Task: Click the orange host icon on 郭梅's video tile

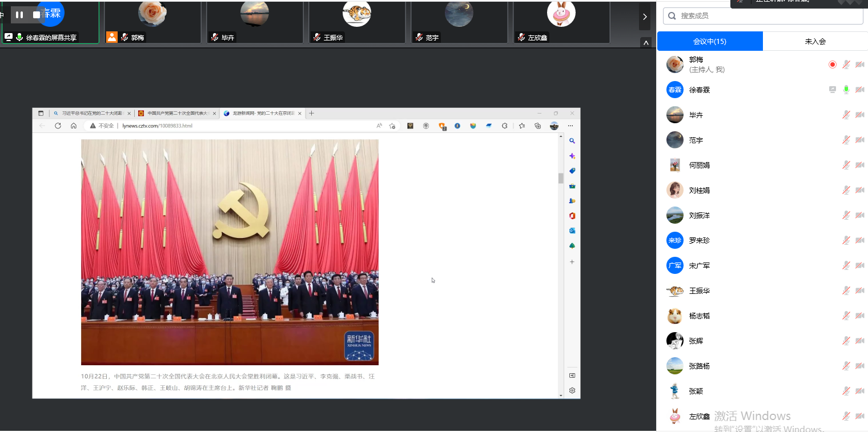Action: [112, 37]
